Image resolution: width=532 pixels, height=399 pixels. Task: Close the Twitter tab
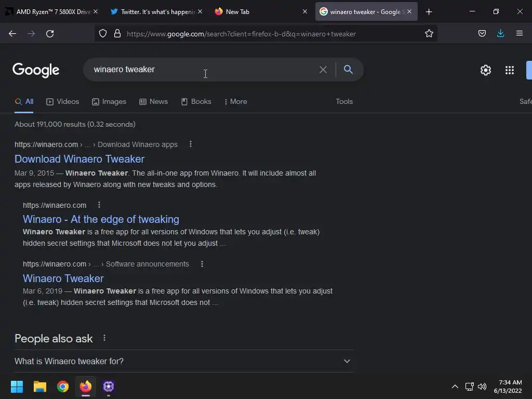point(200,12)
